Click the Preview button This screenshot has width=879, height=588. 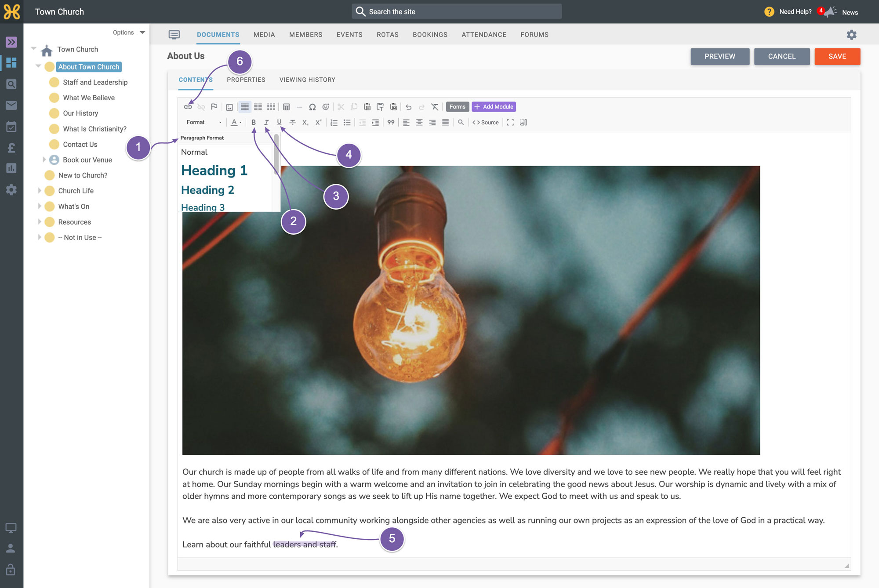720,56
